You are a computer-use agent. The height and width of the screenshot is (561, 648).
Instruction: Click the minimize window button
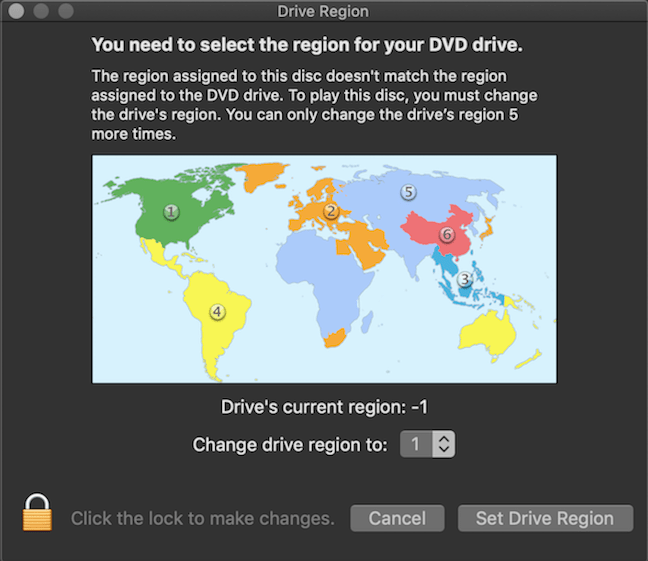click(x=41, y=11)
